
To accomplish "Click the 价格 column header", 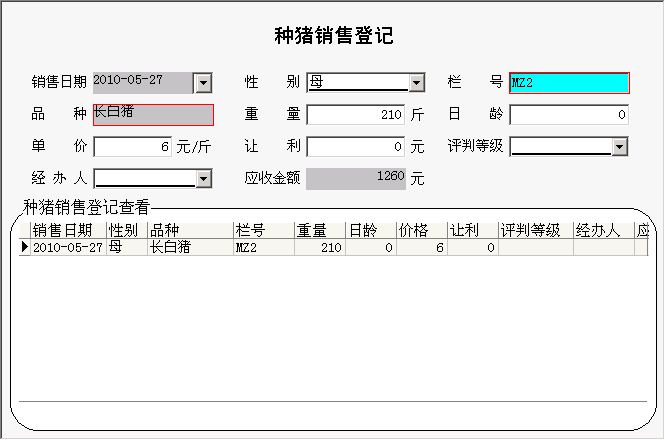I will 421,231.
